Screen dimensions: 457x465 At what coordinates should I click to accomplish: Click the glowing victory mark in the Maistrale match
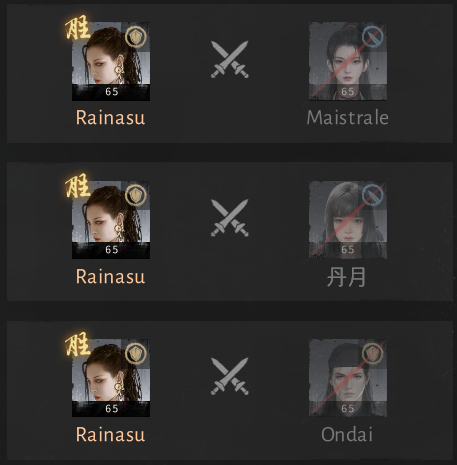78,27
